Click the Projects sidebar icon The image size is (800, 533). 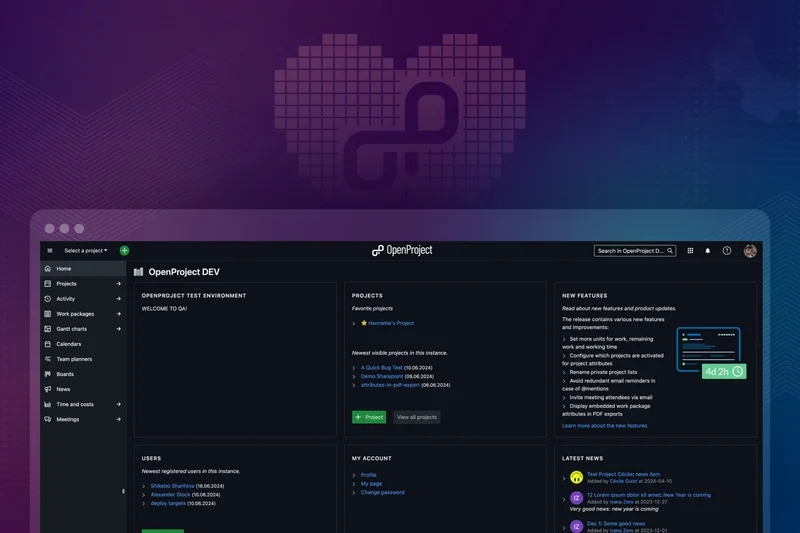click(x=47, y=284)
